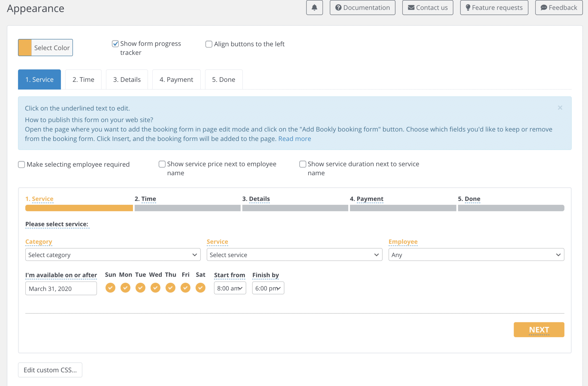Viewport: 588px width, 386px height.
Task: Open the Employee Any dropdown
Action: click(x=476, y=255)
